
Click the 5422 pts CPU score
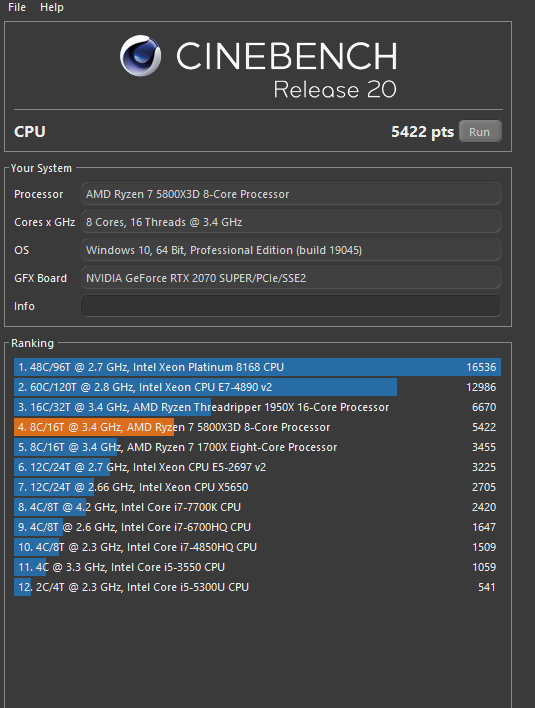pyautogui.click(x=422, y=132)
